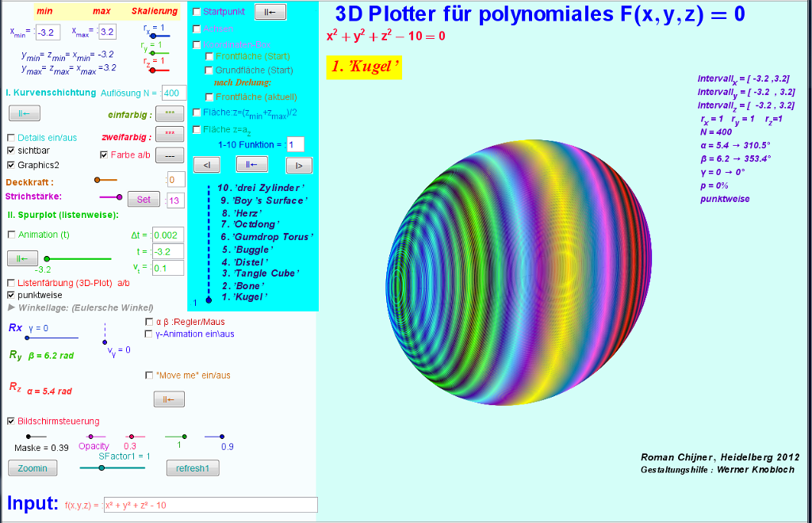Click the reset button below the 'Move me' checkbox

pos(169,399)
